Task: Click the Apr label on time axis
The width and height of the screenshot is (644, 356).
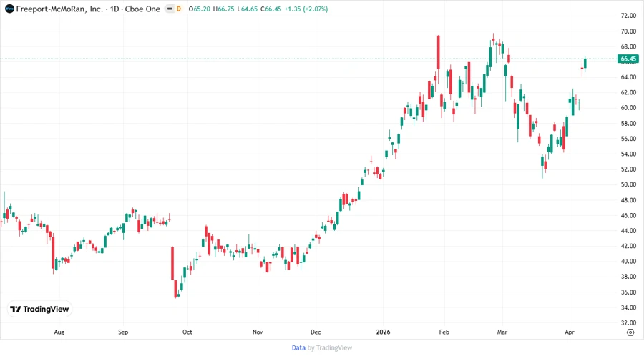Action: (570, 332)
